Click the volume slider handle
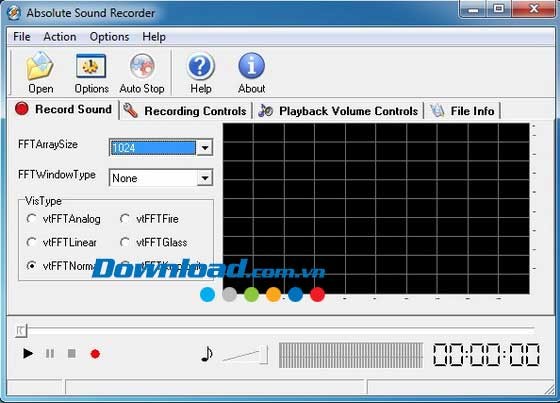The image size is (560, 403). 264,354
